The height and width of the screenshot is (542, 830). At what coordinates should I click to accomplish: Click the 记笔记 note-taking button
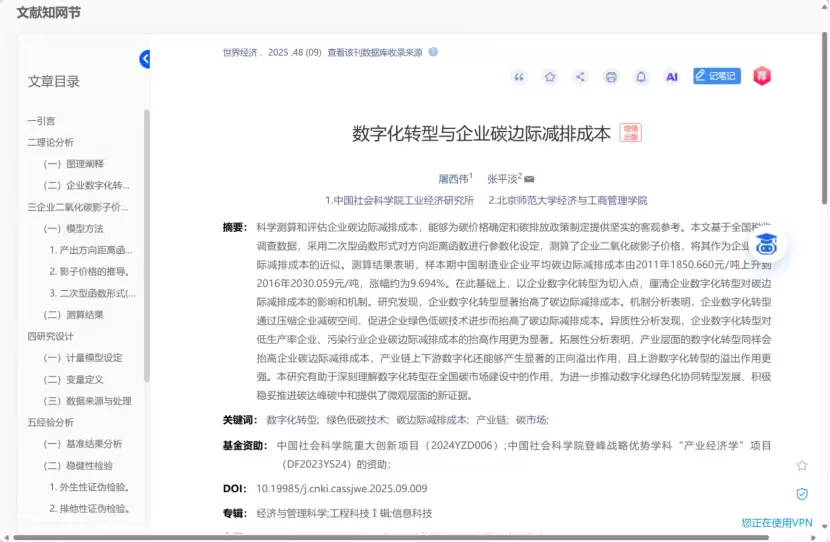tap(717, 76)
